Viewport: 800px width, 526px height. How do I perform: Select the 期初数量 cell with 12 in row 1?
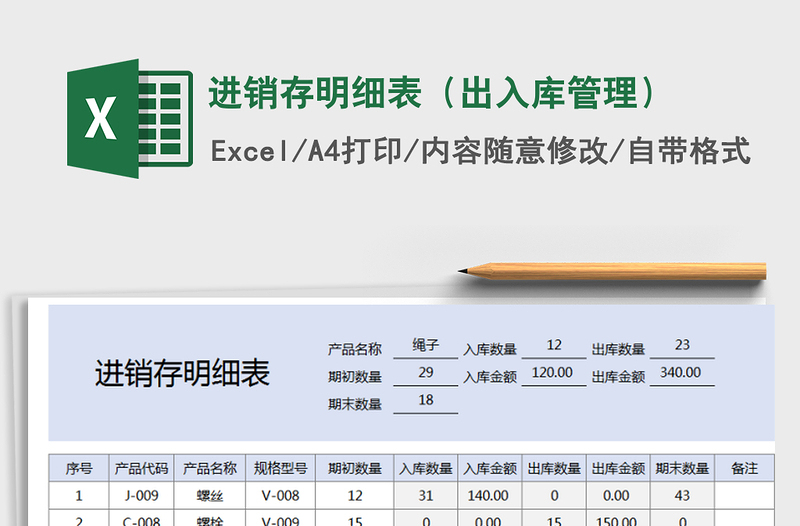pos(355,495)
